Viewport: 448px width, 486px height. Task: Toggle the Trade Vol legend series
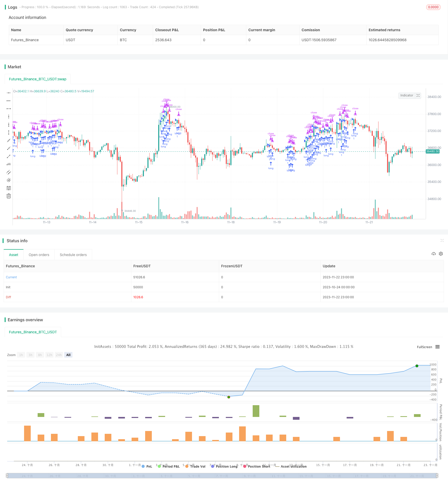coord(195,466)
